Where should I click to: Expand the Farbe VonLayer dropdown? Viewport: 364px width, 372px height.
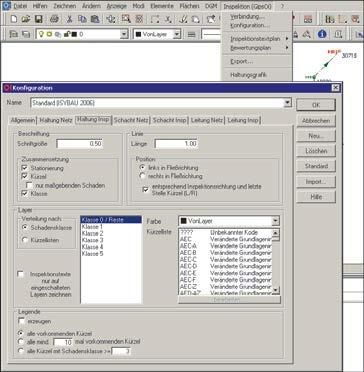(276, 221)
